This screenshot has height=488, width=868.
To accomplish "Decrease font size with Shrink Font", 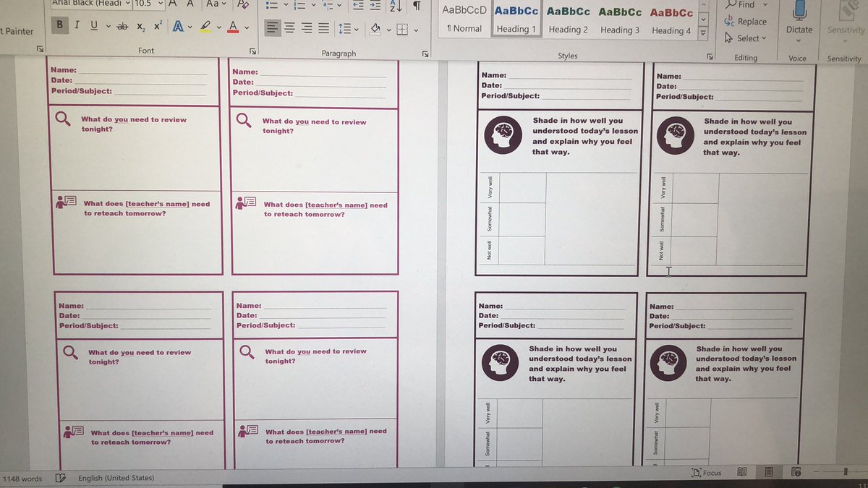I will 192,4.
